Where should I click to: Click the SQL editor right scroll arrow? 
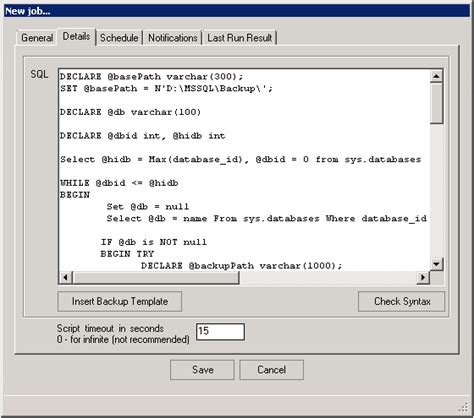[423, 277]
